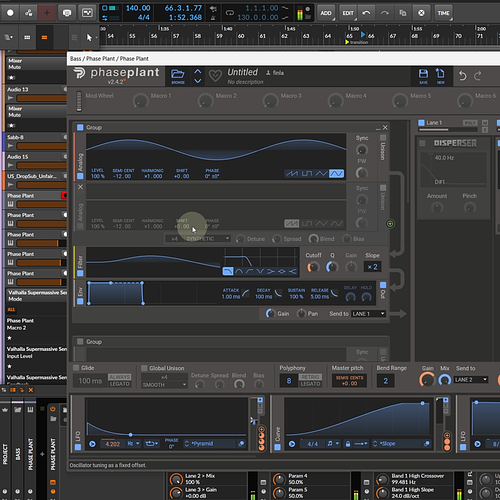Open the SYNTHETIC unison mode dropdown
Viewport: 500px width, 500px height.
point(208,239)
